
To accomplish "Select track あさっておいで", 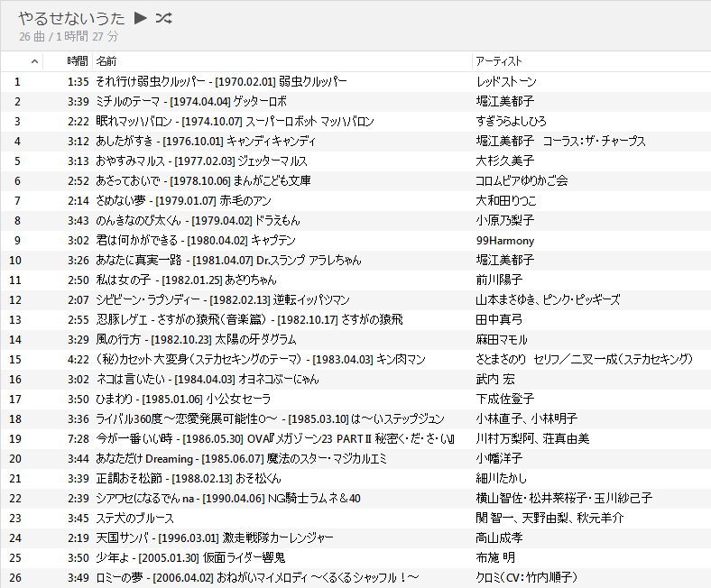I will [x=355, y=181].
